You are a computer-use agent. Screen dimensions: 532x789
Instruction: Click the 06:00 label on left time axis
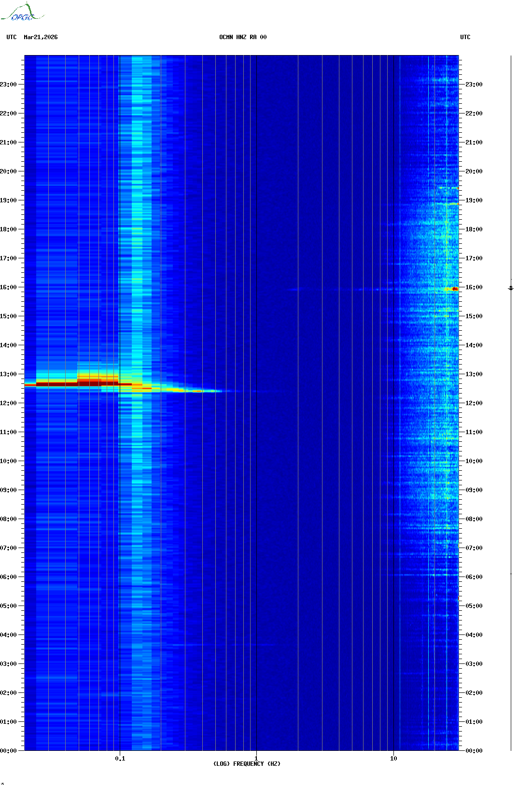pos(8,577)
